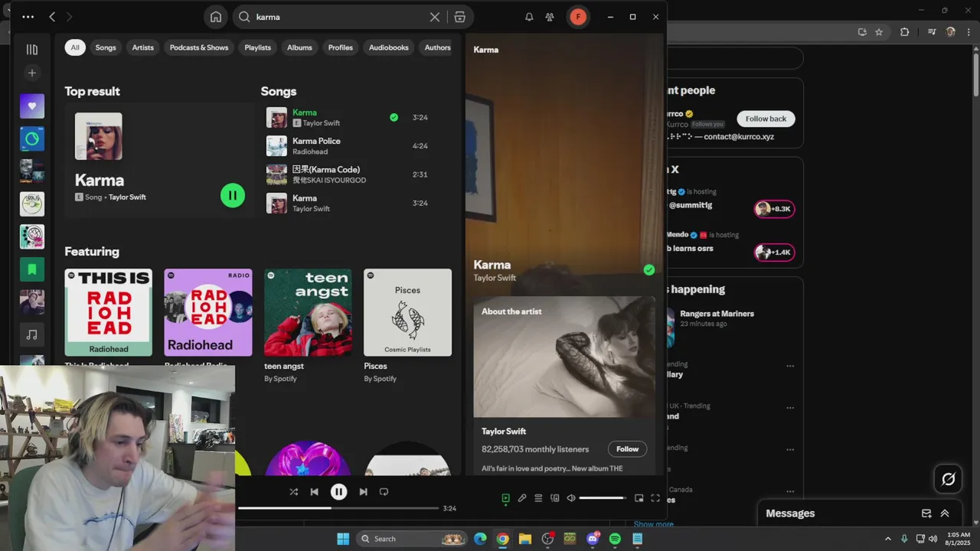This screenshot has width=980, height=551.
Task: Switch to the Playlists filter
Action: click(x=258, y=47)
